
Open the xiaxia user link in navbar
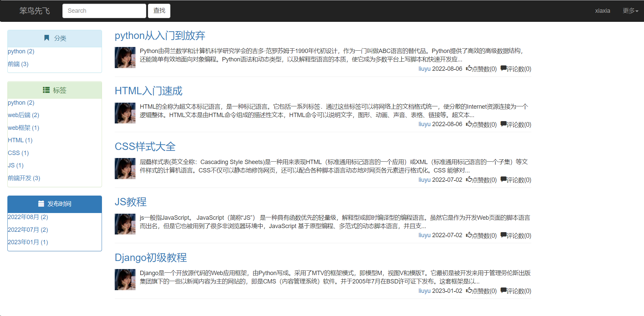click(x=602, y=11)
